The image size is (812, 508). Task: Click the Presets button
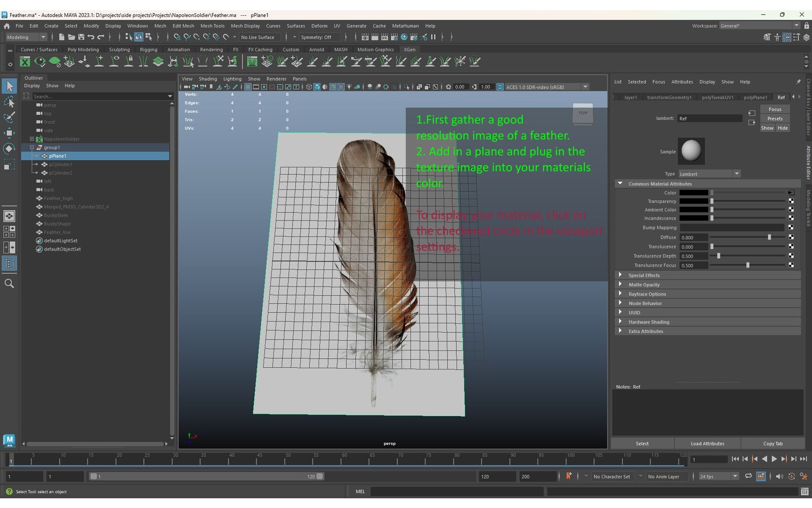coord(774,119)
